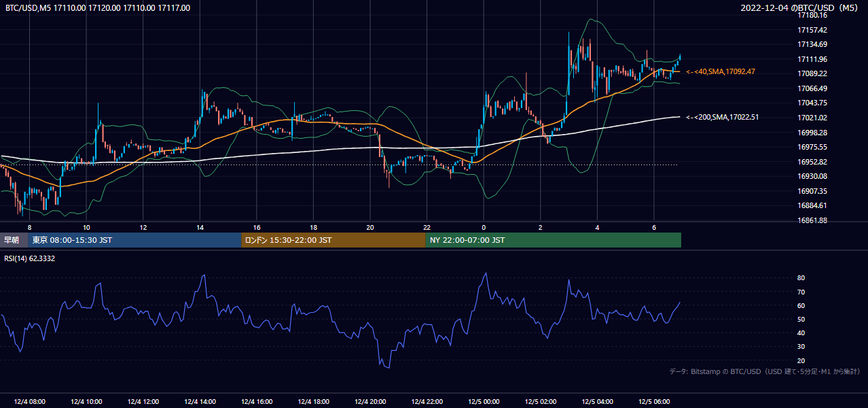Screen dimensions: 868x408
Task: Click hour label 10 under price chart
Action: tap(86, 228)
